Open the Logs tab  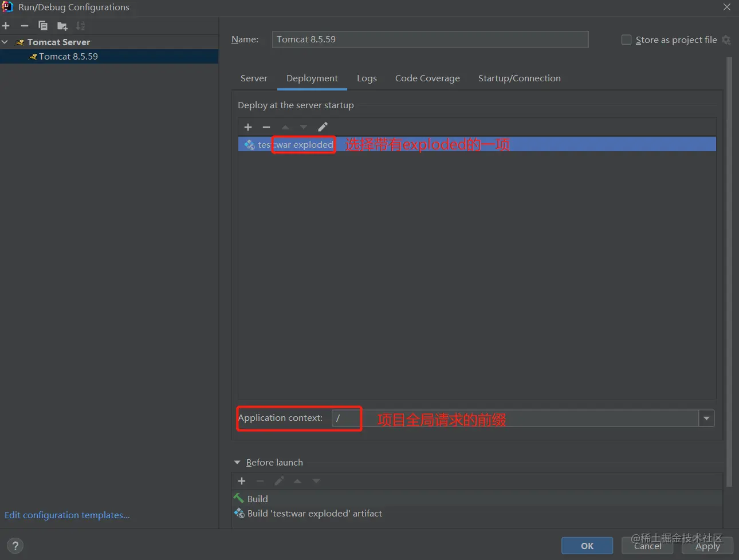click(x=367, y=78)
